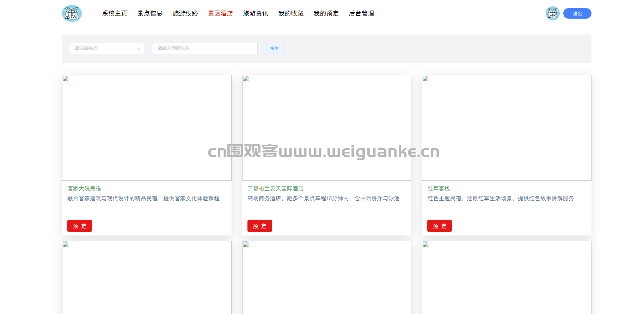The height and width of the screenshot is (314, 644).
Task: Click 预定 for 于都格兰云天国际酒店
Action: tap(259, 226)
